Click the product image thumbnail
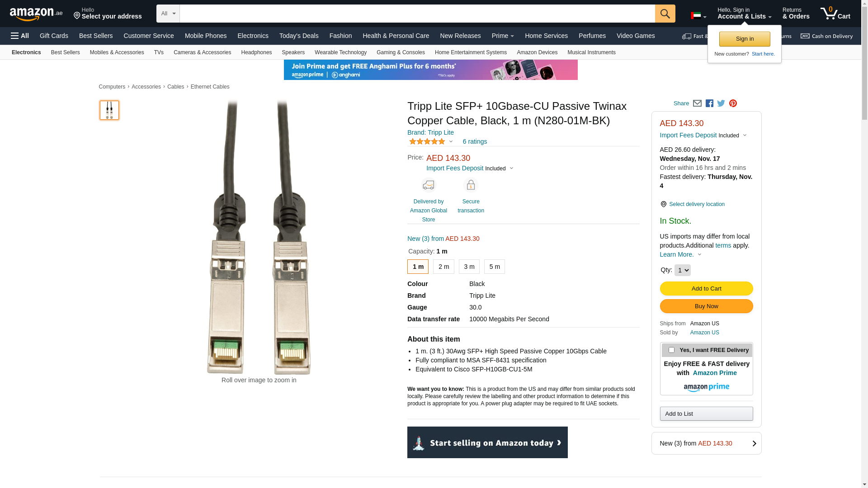The height and width of the screenshot is (488, 868). point(109,110)
